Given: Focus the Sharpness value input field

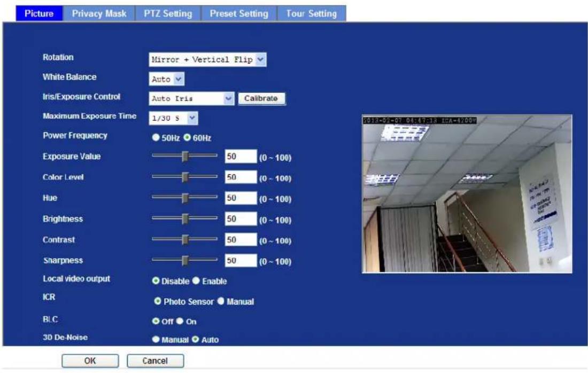Looking at the screenshot, I should (x=241, y=260).
